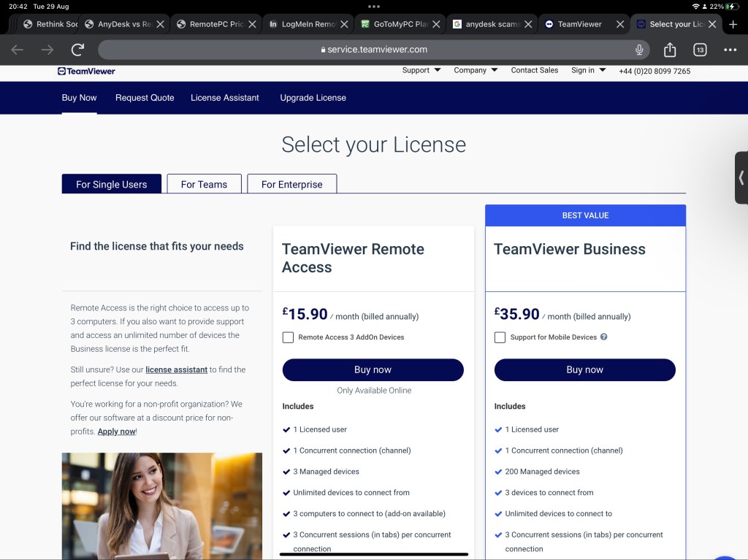This screenshot has height=560, width=748.
Task: Close the RemotePC Pricing tab
Action: (x=252, y=24)
